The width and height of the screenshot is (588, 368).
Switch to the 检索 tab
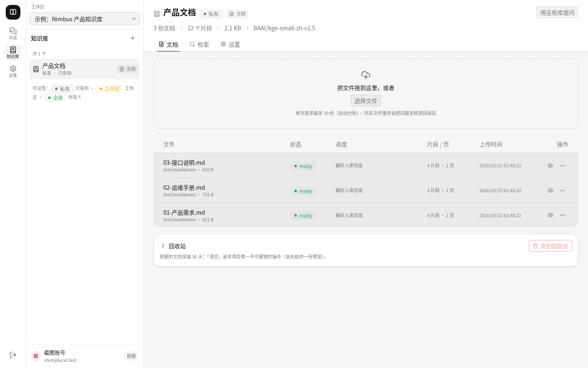[x=199, y=45]
